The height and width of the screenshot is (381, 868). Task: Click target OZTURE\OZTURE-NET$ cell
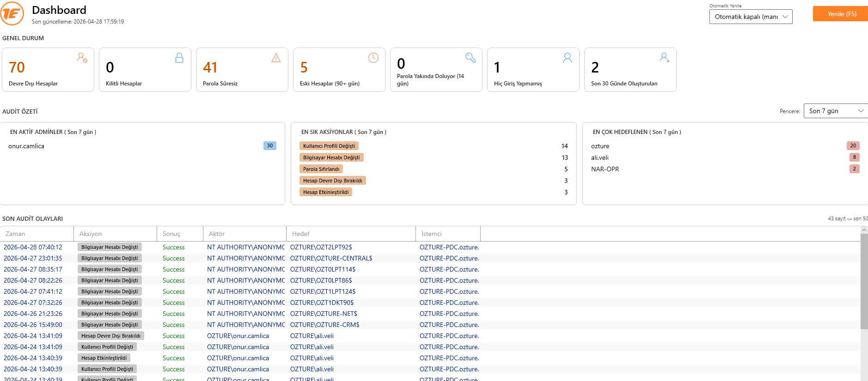click(x=324, y=314)
